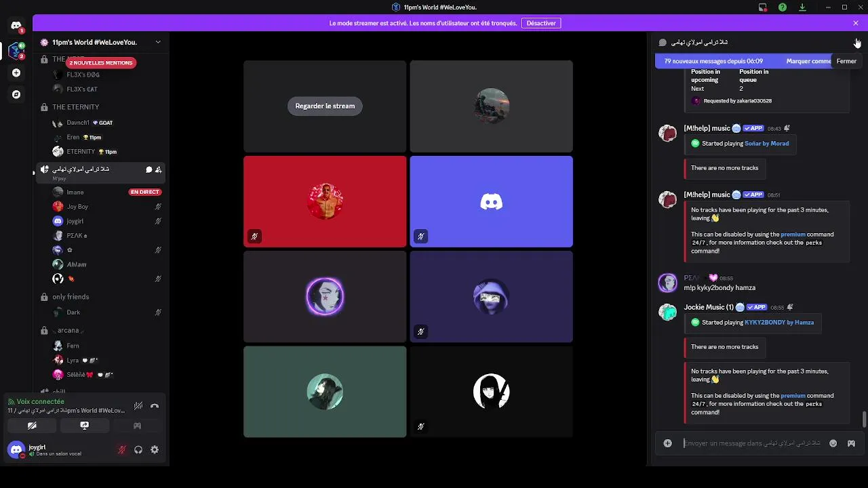The height and width of the screenshot is (488, 868).
Task: Share your screen button
Action: click(x=84, y=426)
